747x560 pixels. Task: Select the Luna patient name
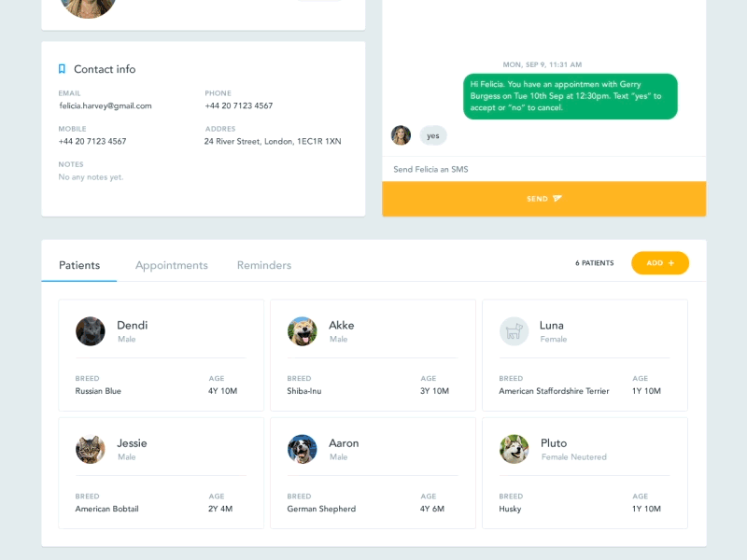[552, 325]
